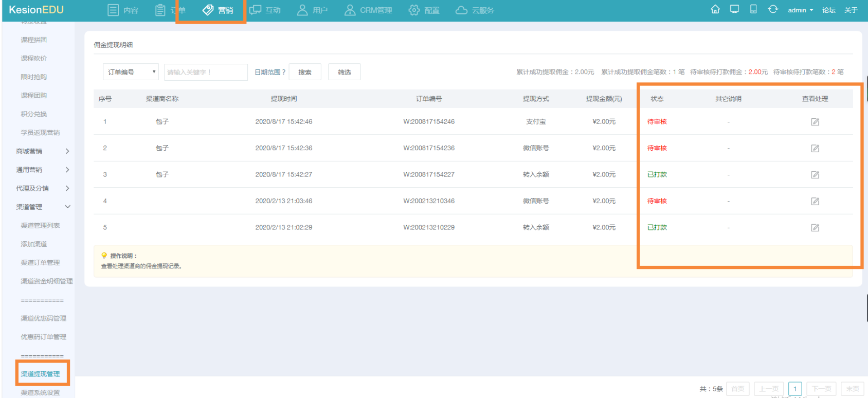Open the 云服务 top menu
The height and width of the screenshot is (398, 868).
click(475, 10)
